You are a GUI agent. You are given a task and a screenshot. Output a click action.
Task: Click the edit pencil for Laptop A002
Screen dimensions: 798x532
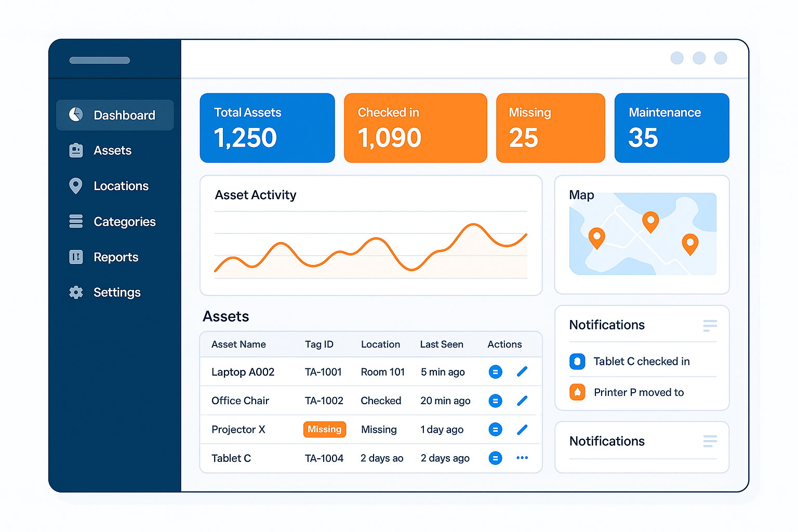522,371
